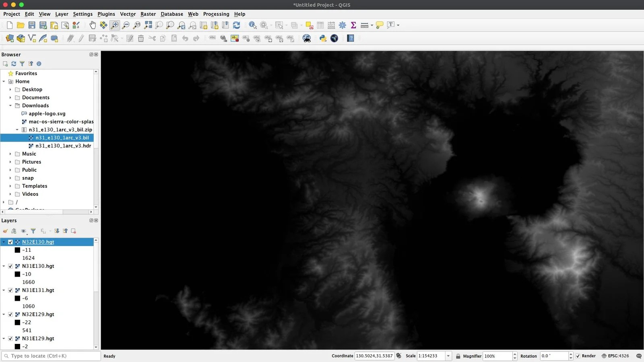
Task: Open the Processing menu
Action: pyautogui.click(x=216, y=14)
